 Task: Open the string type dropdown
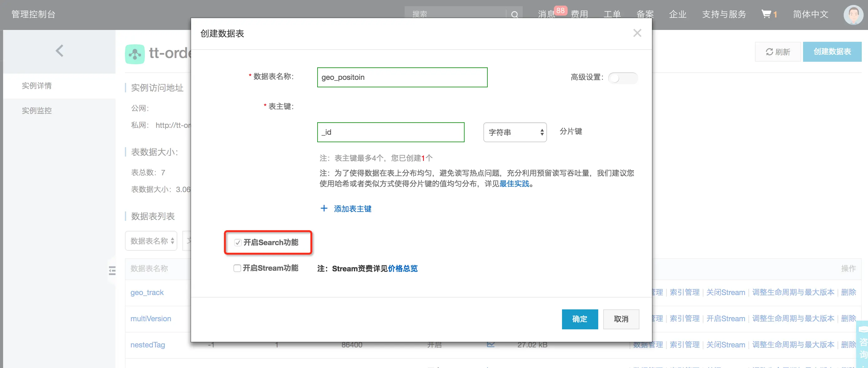(515, 132)
